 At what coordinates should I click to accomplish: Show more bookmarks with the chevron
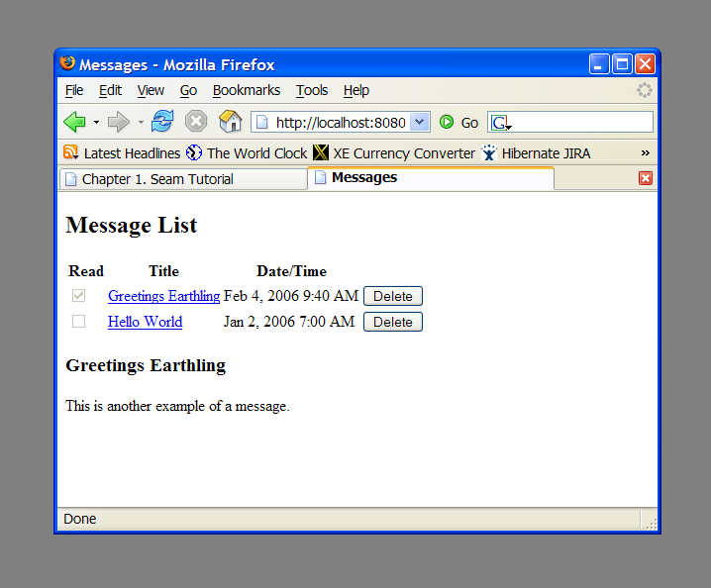646,152
